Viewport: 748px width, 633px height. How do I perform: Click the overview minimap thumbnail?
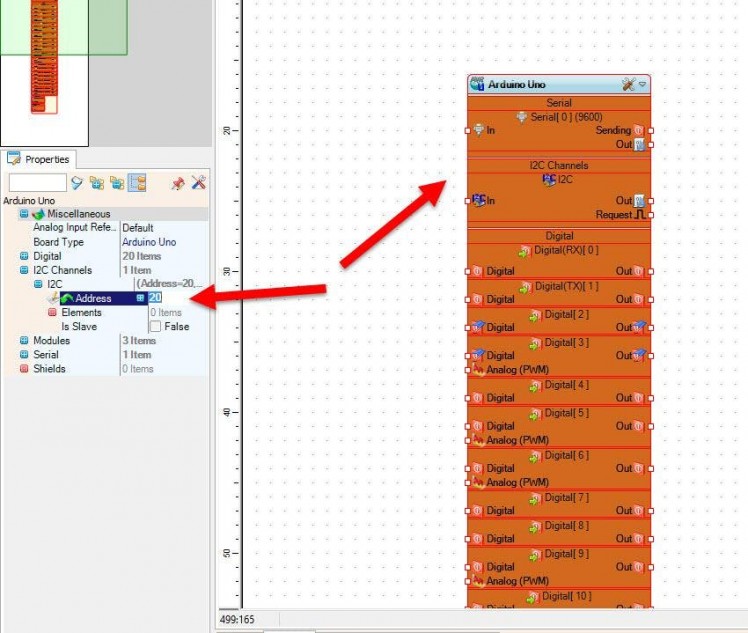pos(44,57)
